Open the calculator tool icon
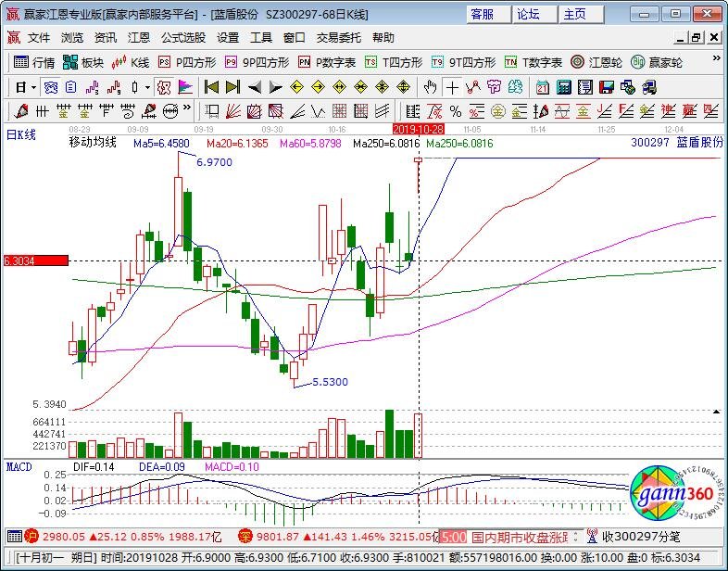The width and height of the screenshot is (728, 571). (x=563, y=87)
